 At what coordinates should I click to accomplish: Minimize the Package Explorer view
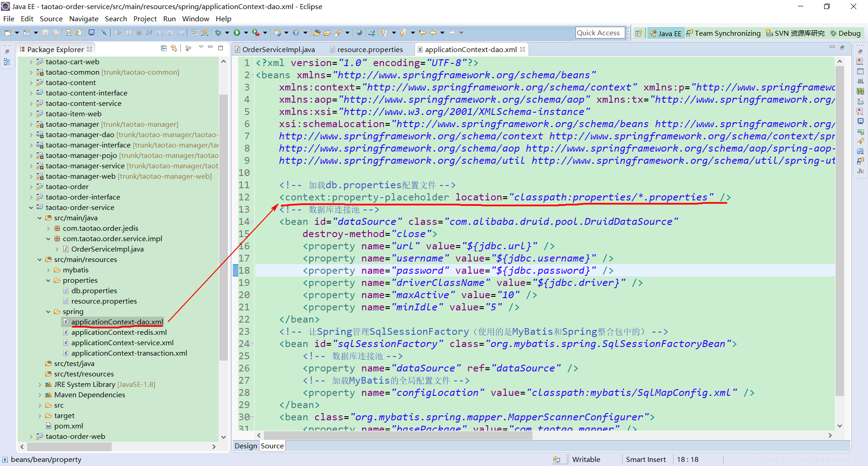coord(210,48)
